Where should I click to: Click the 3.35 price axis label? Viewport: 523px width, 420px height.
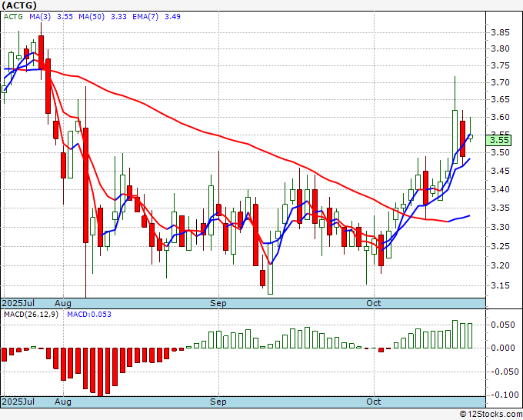click(x=500, y=208)
